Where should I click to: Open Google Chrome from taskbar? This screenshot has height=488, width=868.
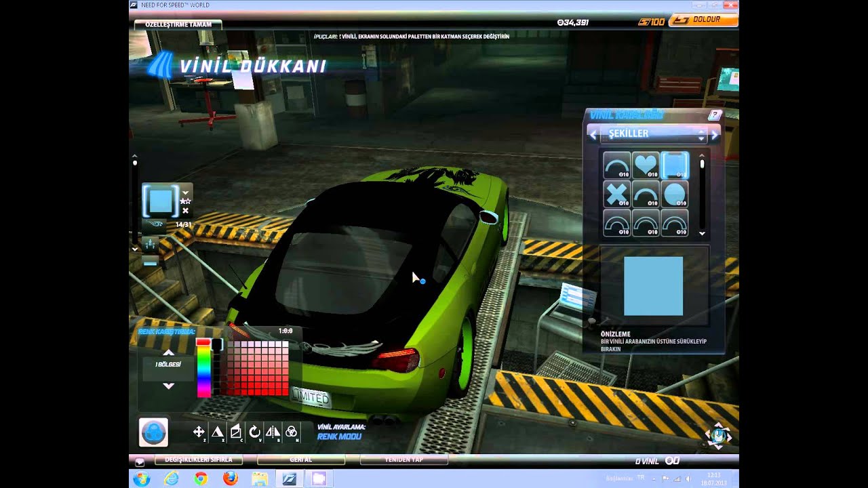(x=201, y=479)
